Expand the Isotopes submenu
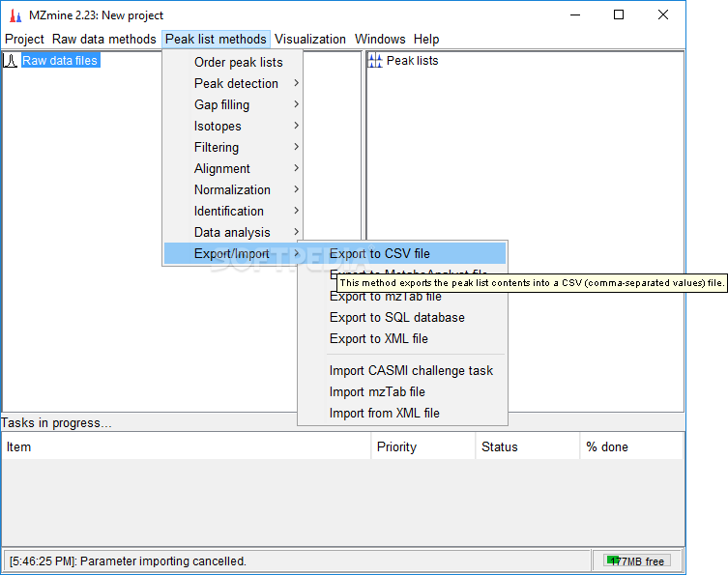The height and width of the screenshot is (575, 728). [x=233, y=127]
